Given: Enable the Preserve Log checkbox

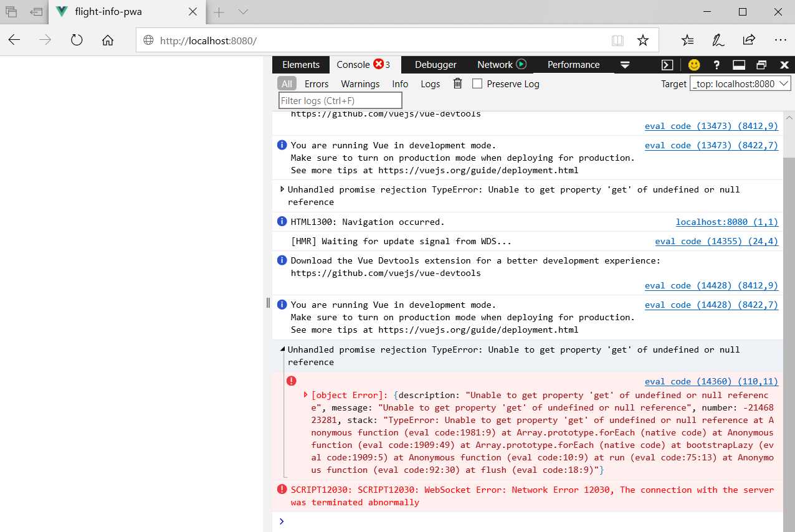Looking at the screenshot, I should pos(477,83).
